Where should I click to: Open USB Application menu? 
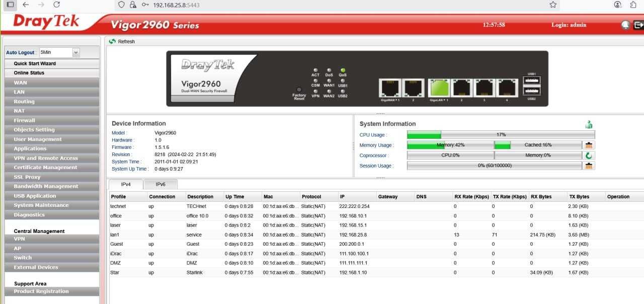[x=52, y=196]
